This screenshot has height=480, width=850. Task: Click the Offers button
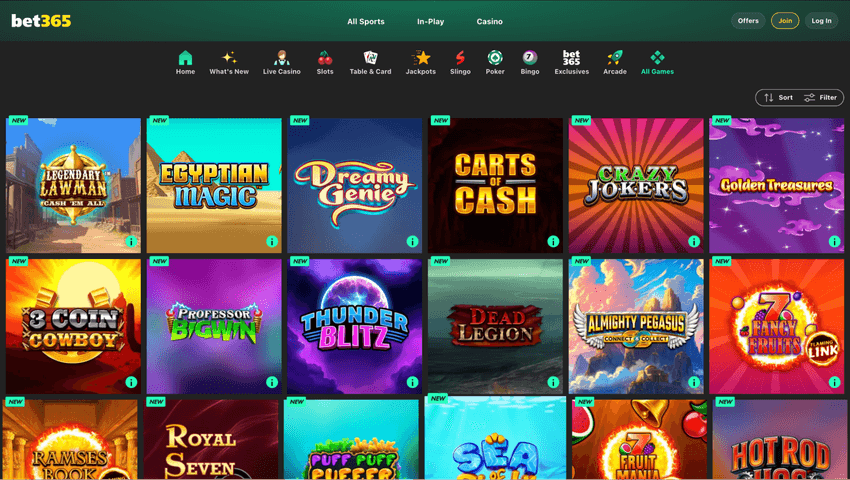tap(748, 21)
